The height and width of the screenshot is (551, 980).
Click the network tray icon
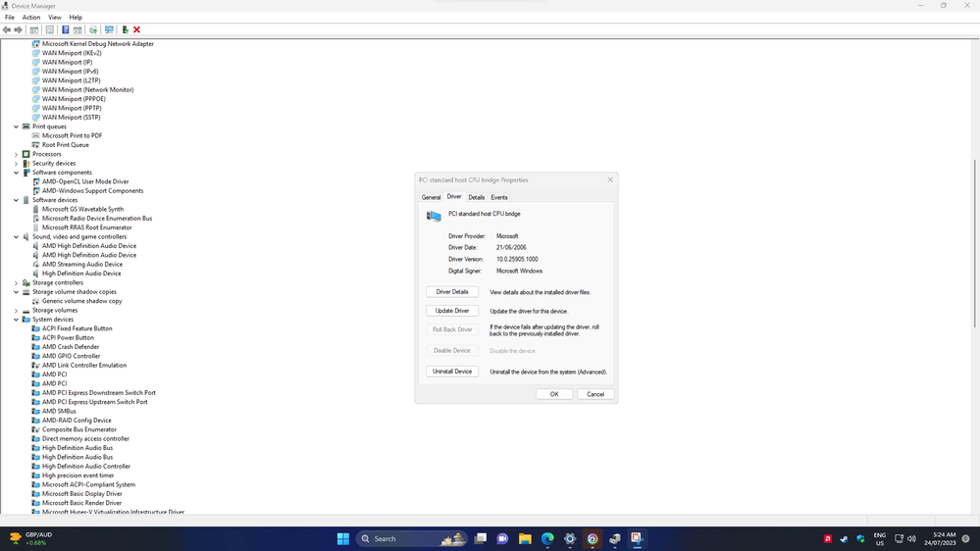(899, 538)
